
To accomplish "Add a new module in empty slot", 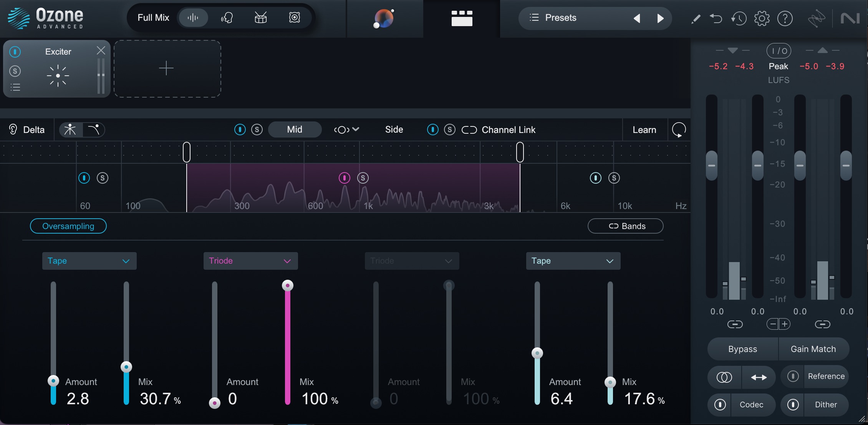I will coord(167,68).
